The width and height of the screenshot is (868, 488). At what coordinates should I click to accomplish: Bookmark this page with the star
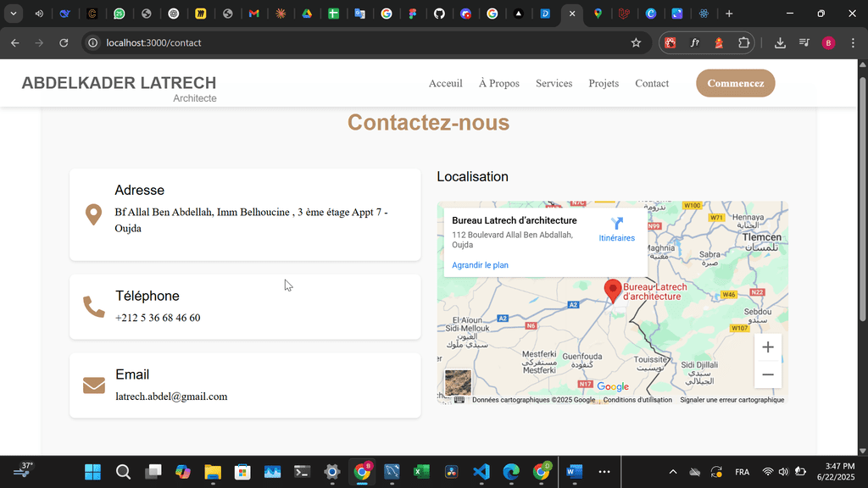coord(636,42)
